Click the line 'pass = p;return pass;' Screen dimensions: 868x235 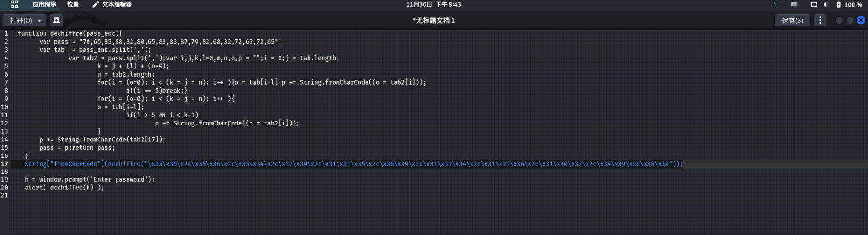click(x=77, y=148)
